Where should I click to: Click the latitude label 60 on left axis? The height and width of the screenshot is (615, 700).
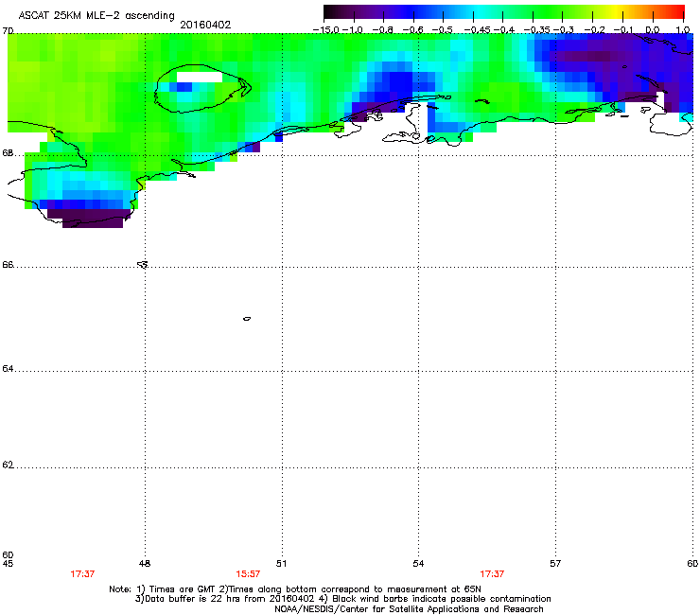[8, 554]
